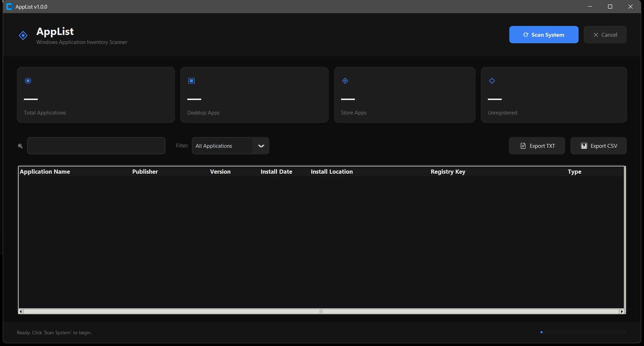
Task: Click the Unregistered card diamond icon
Action: click(x=492, y=81)
